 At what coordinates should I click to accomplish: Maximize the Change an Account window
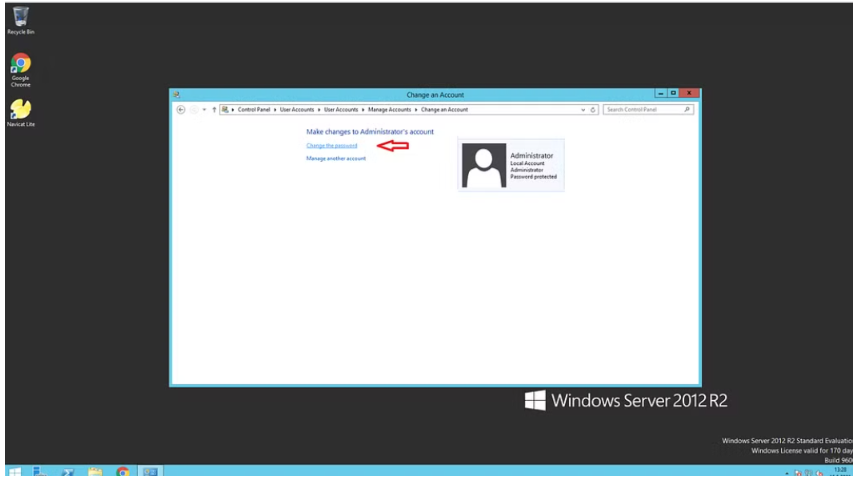pos(673,93)
